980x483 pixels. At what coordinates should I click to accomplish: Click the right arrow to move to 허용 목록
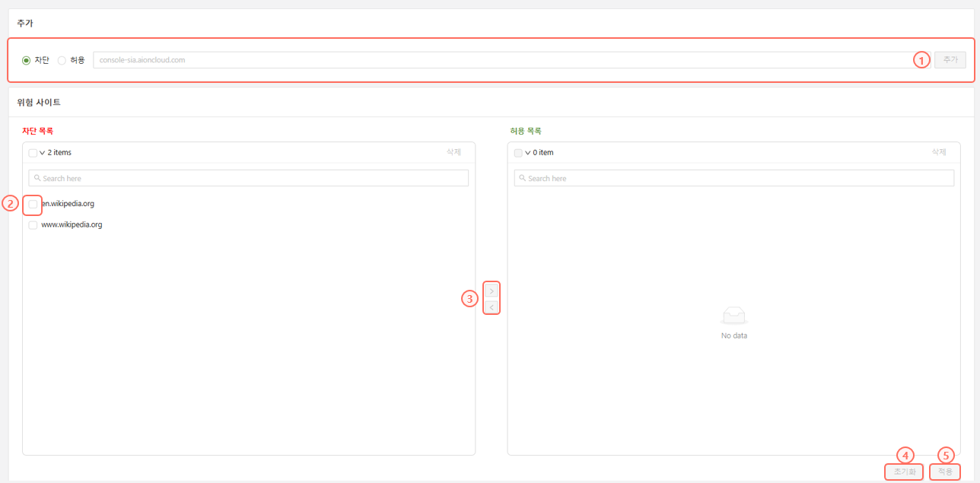(492, 291)
